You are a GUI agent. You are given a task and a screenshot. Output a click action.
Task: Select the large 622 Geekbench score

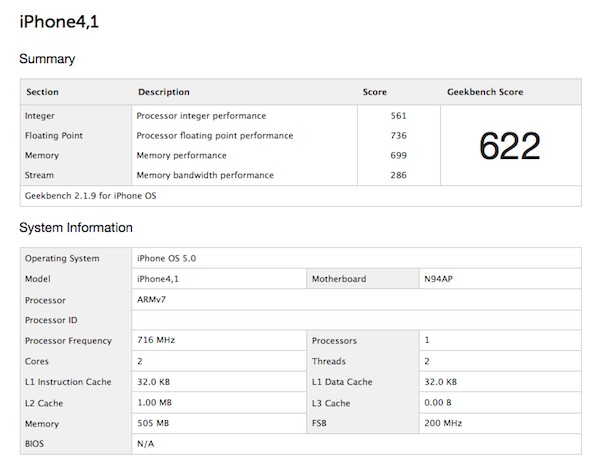510,146
